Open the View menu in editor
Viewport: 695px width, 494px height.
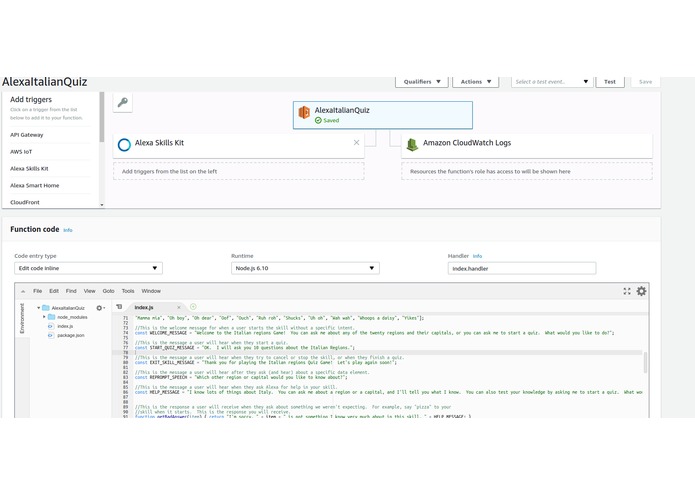[90, 291]
